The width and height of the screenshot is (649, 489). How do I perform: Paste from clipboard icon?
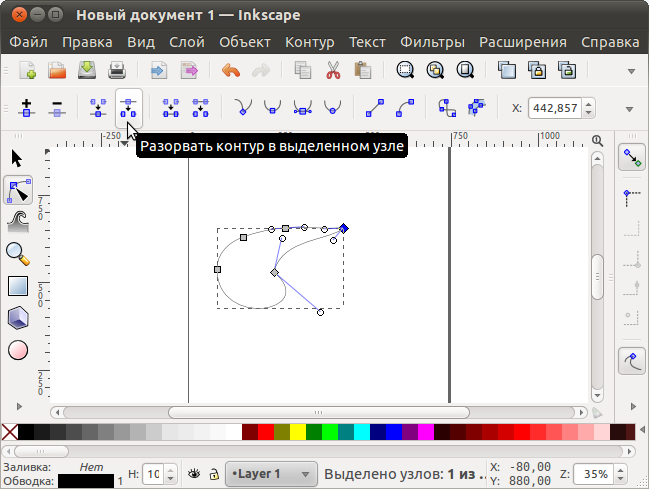[x=363, y=70]
